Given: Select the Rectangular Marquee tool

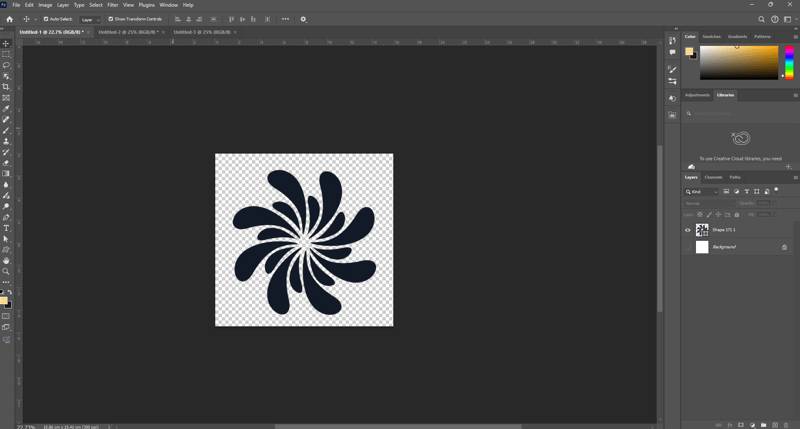Looking at the screenshot, I should tap(6, 55).
